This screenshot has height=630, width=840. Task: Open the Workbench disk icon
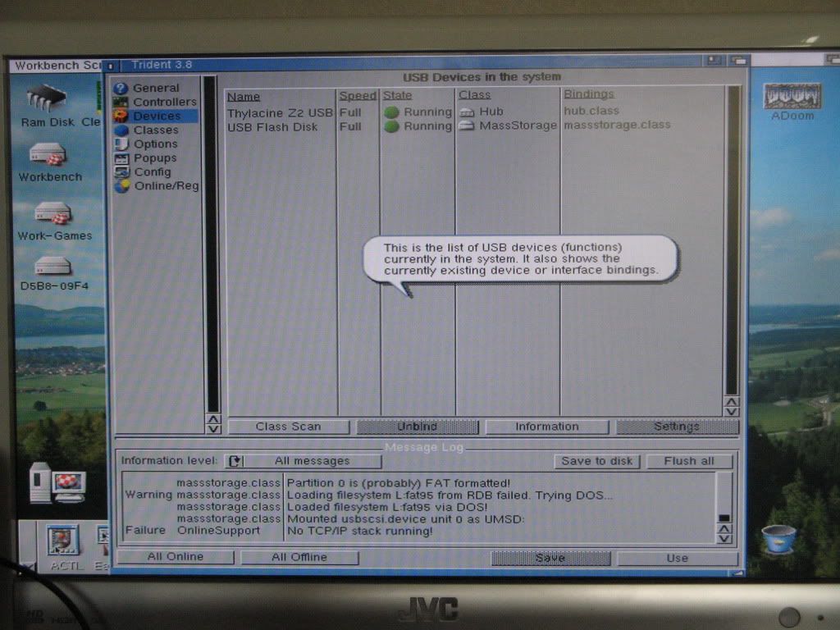coord(48,156)
